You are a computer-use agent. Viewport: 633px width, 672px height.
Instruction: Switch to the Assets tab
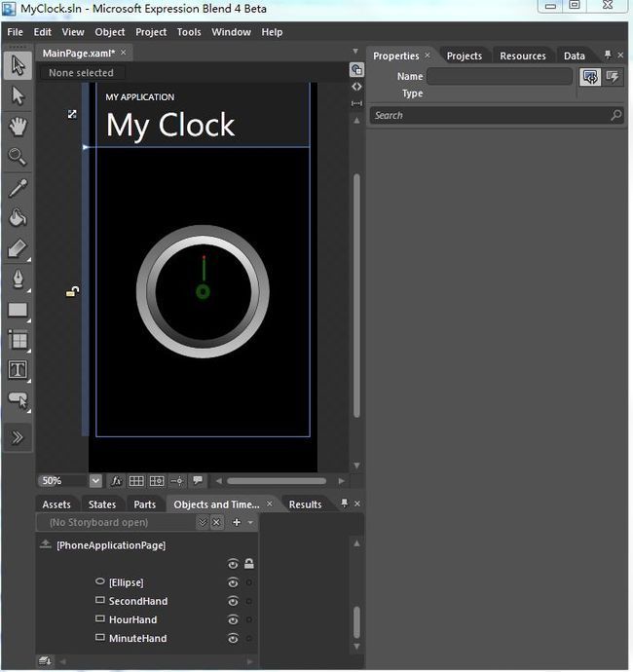(56, 504)
